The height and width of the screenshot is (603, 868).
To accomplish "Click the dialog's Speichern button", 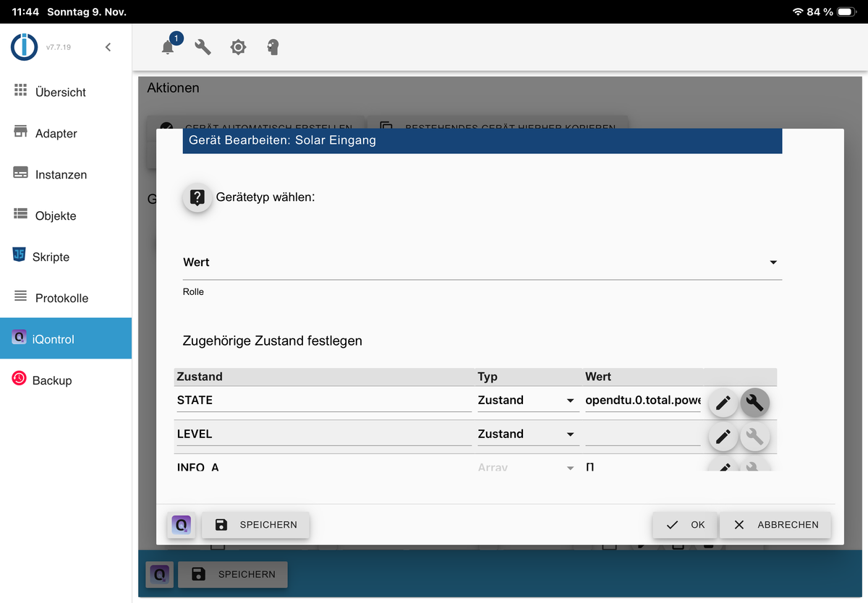I will click(x=255, y=525).
